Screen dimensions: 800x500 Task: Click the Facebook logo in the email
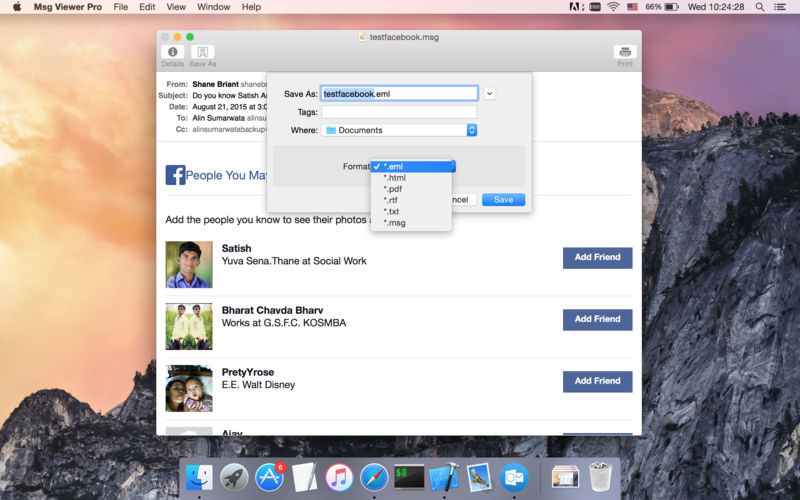[175, 175]
